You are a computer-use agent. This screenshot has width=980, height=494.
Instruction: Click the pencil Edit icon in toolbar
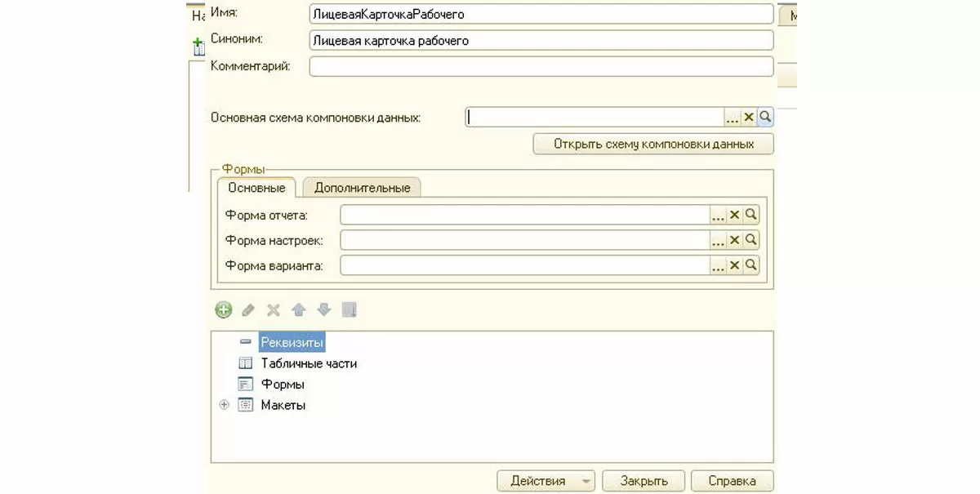[248, 310]
